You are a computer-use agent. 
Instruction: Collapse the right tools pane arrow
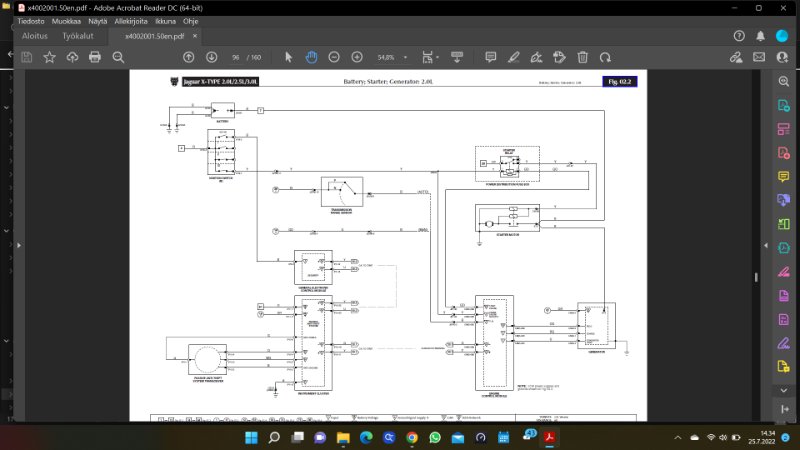pyautogui.click(x=766, y=245)
